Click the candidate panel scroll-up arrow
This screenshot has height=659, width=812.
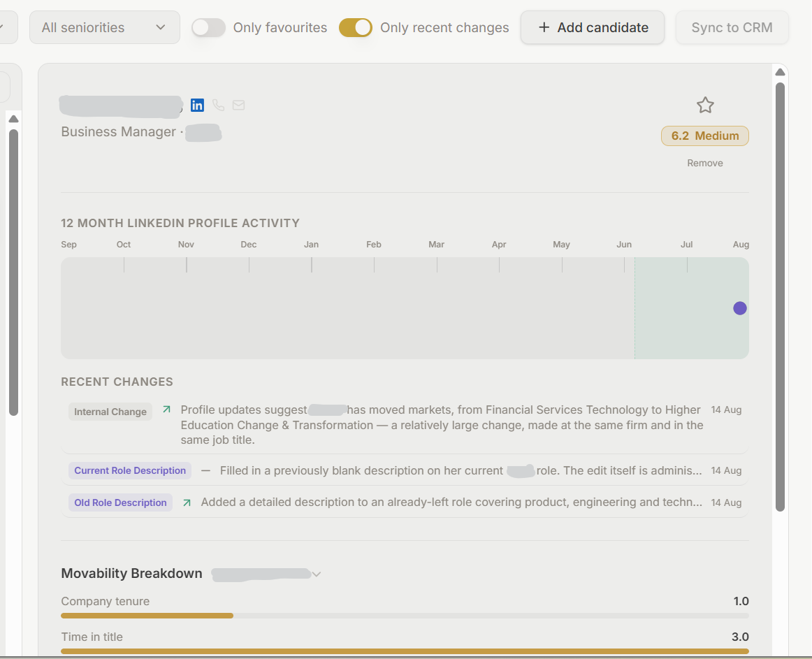(x=780, y=72)
